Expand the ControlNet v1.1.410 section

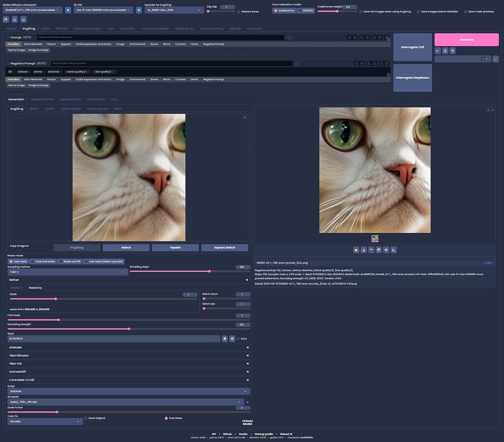point(128,380)
